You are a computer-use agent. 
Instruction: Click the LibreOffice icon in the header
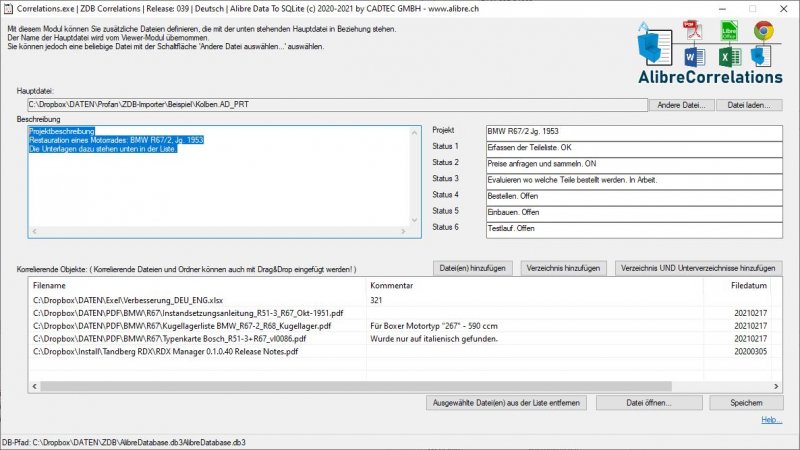pos(729,29)
